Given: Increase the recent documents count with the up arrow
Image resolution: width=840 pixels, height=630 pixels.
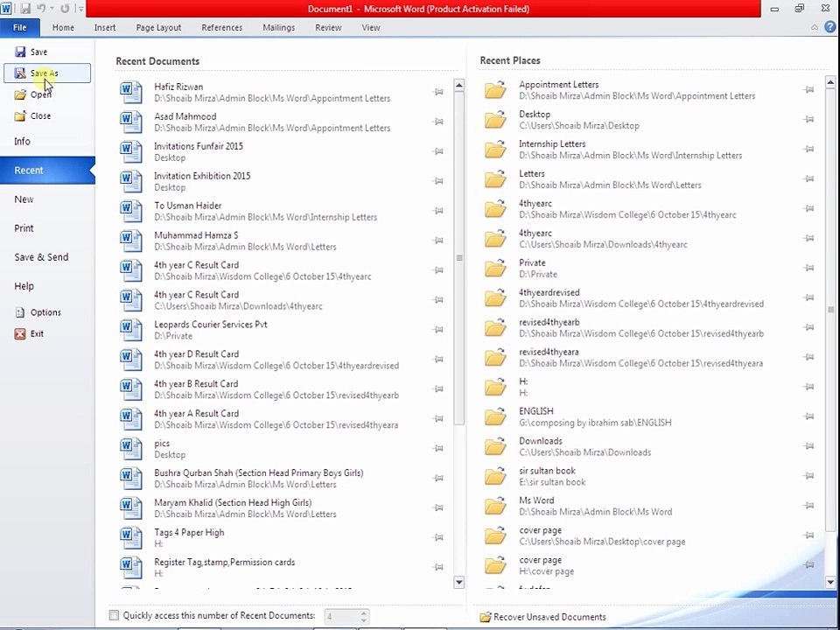Looking at the screenshot, I should coord(364,612).
